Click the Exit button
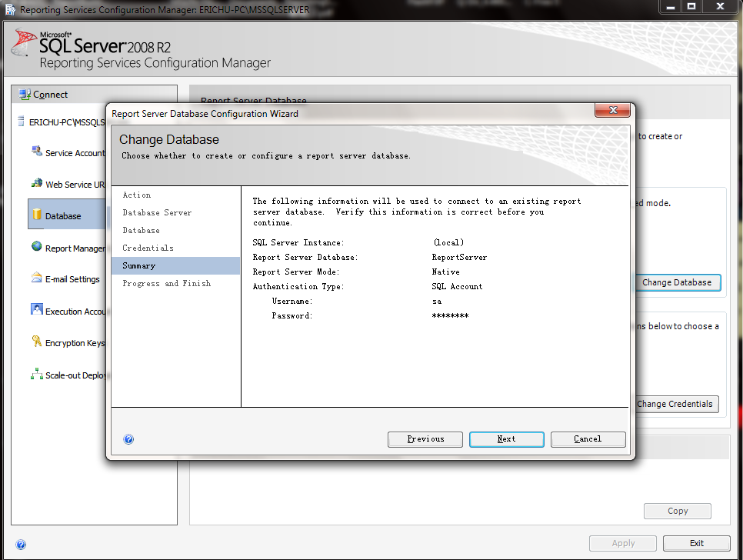This screenshot has height=560, width=743. click(697, 543)
